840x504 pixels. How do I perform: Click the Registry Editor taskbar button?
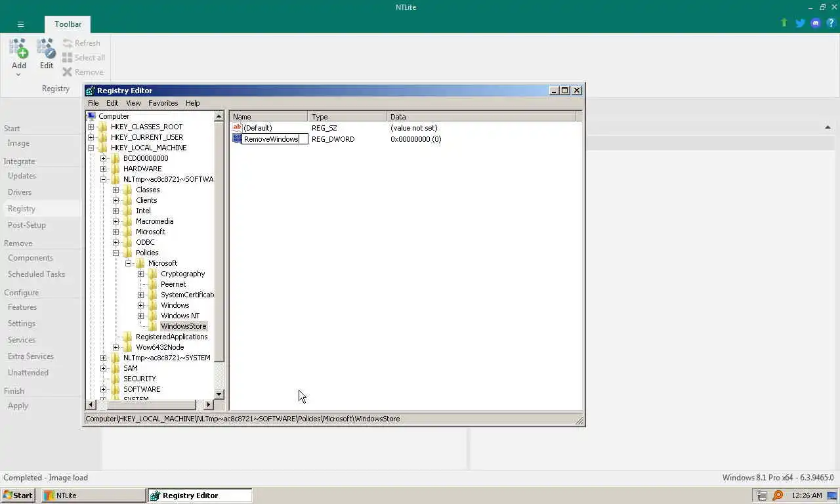199,495
